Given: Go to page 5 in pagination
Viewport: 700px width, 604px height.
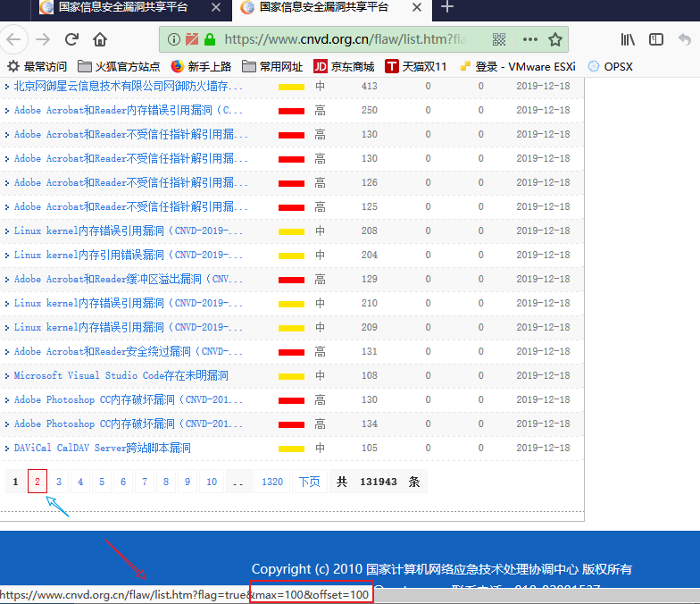Looking at the screenshot, I should point(102,482).
